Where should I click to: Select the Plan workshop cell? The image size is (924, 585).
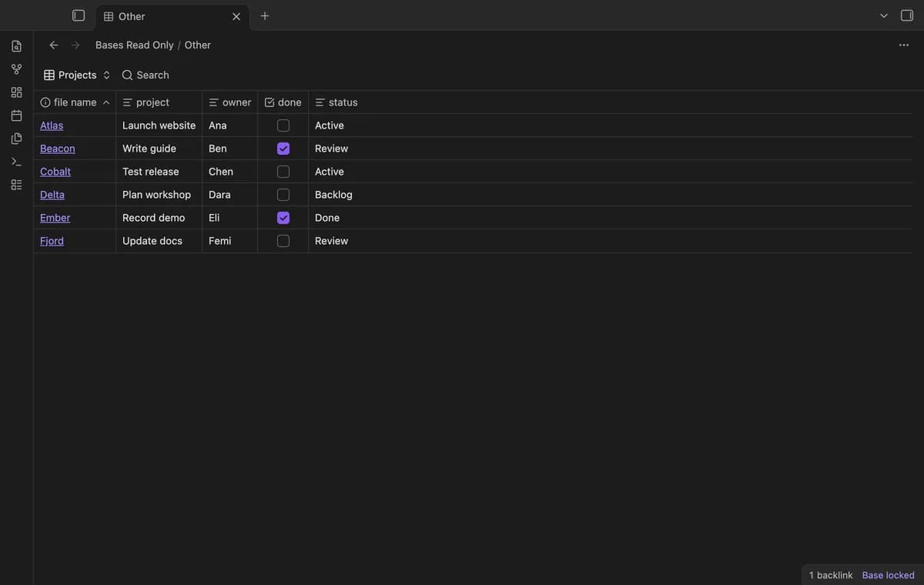[x=159, y=195]
